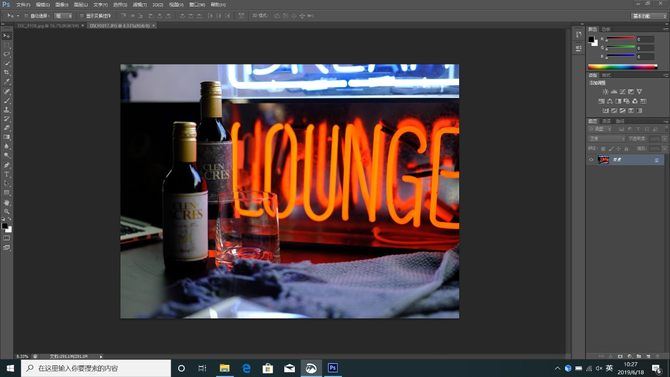Open the Adjustments panel flyout menu

(666, 75)
